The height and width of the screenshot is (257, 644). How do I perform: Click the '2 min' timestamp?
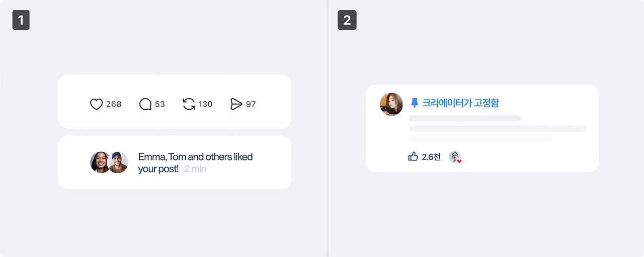pos(195,169)
